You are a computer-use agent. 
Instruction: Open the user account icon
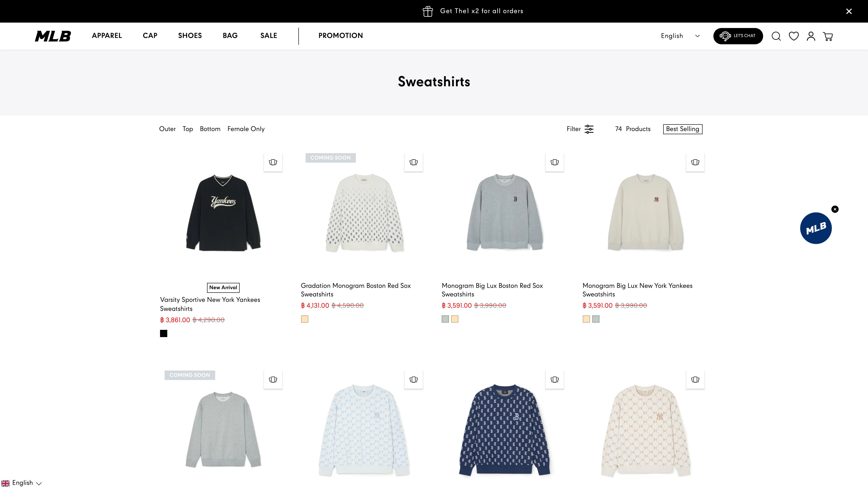pyautogui.click(x=811, y=36)
